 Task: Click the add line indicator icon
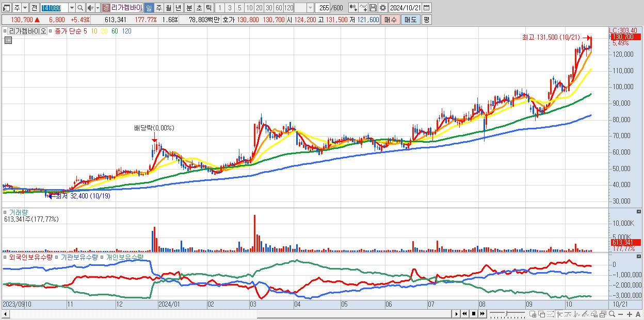tap(363, 8)
